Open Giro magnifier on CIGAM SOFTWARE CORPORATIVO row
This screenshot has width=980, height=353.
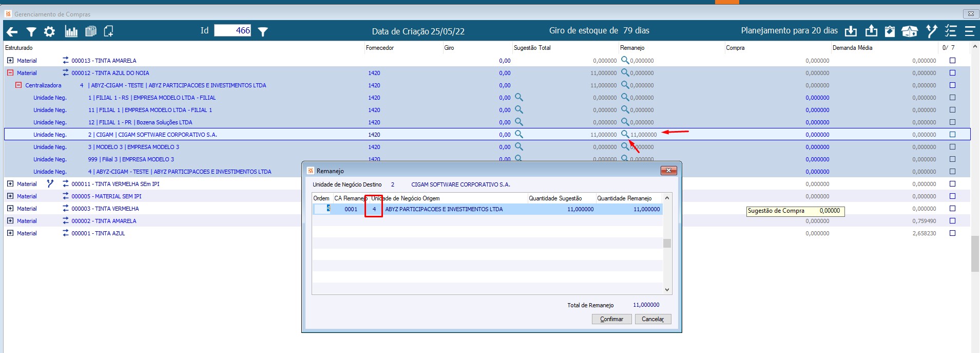(519, 134)
